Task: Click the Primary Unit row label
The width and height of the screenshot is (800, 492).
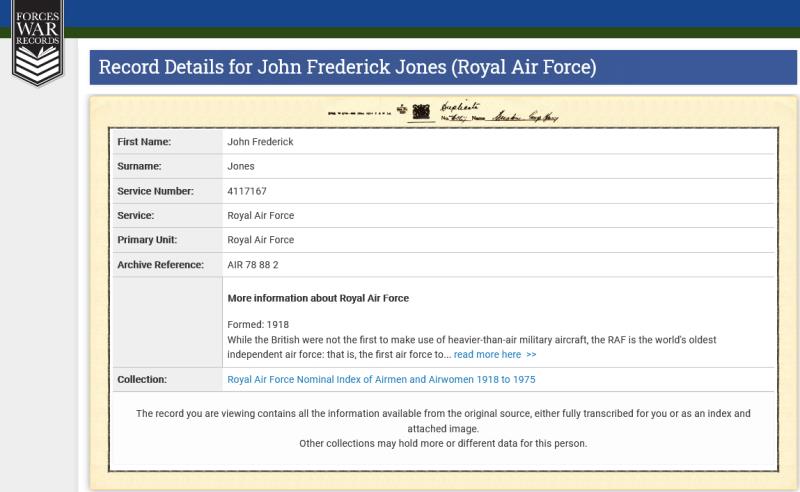Action: pos(148,240)
